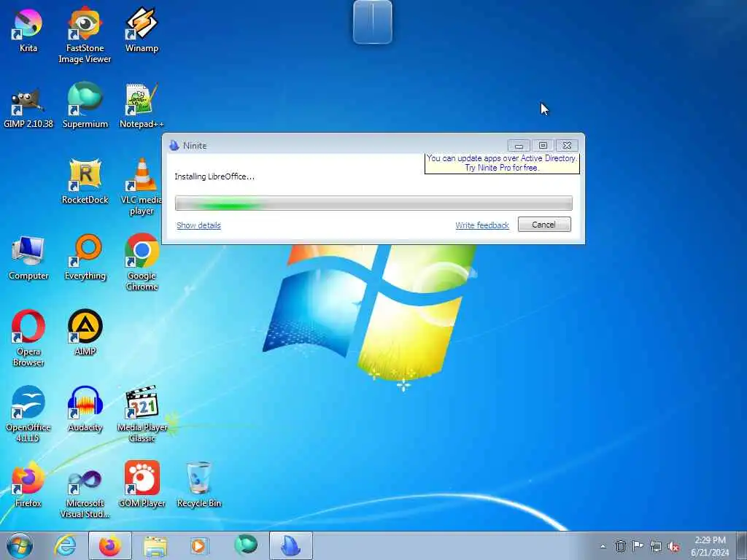Open Action Center flag tray icon

tap(638, 546)
